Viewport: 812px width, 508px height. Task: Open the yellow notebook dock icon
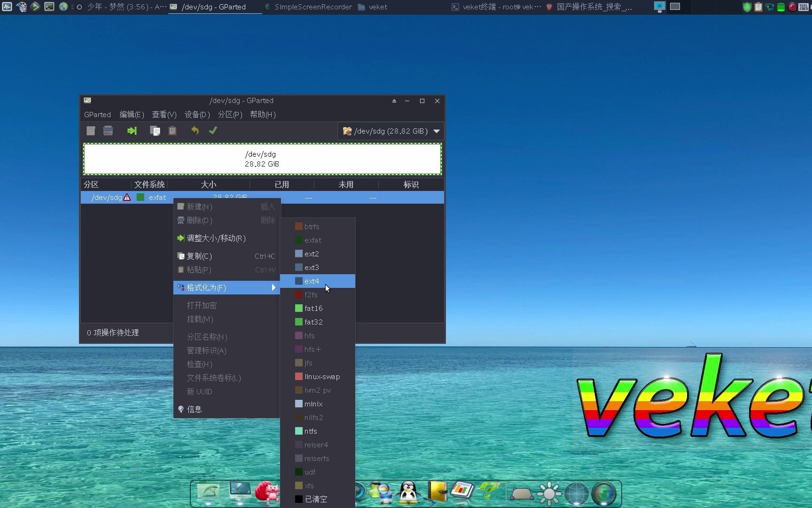437,492
